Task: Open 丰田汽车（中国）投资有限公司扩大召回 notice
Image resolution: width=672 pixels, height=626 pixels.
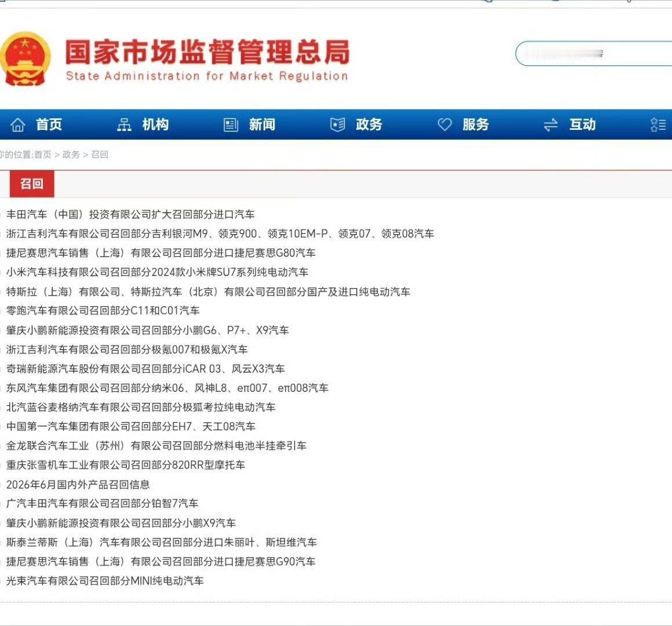Action: click(130, 214)
